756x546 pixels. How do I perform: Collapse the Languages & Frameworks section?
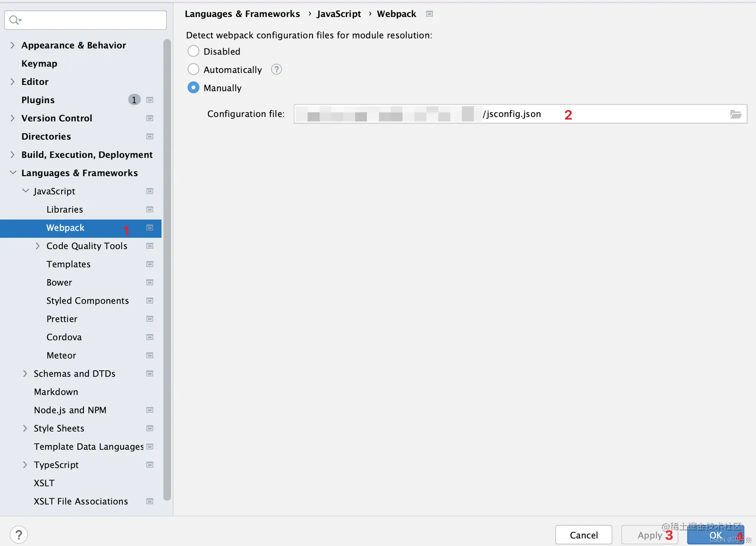pos(13,173)
